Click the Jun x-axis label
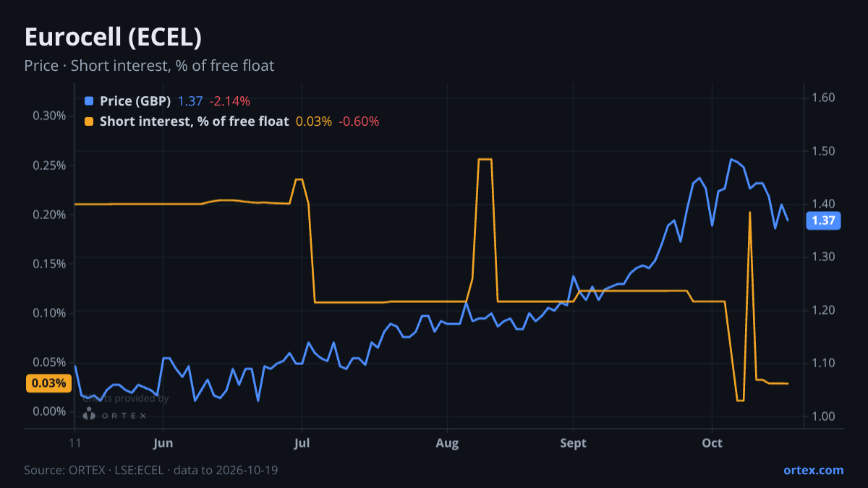868x488 pixels. pos(163,443)
